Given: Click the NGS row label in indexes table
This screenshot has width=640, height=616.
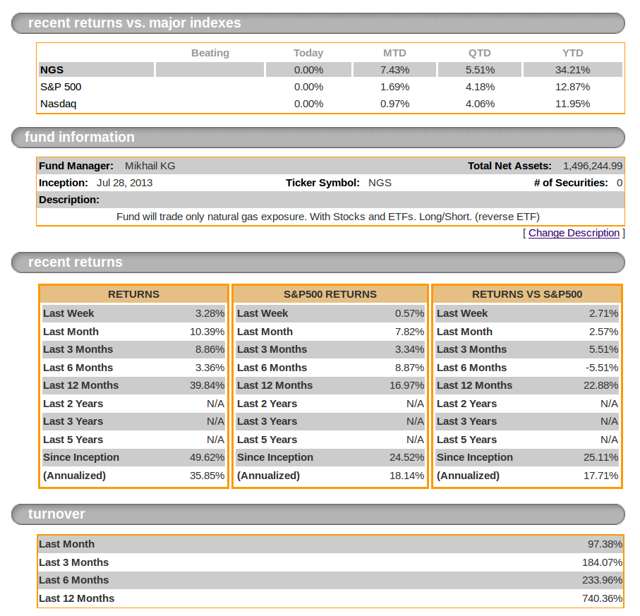Looking at the screenshot, I should pyautogui.click(x=52, y=70).
